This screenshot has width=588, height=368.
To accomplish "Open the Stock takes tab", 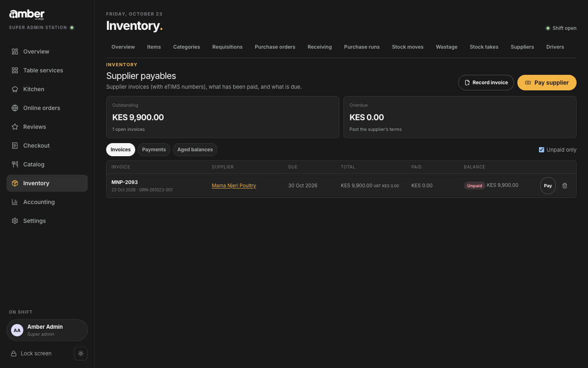I will 484,47.
